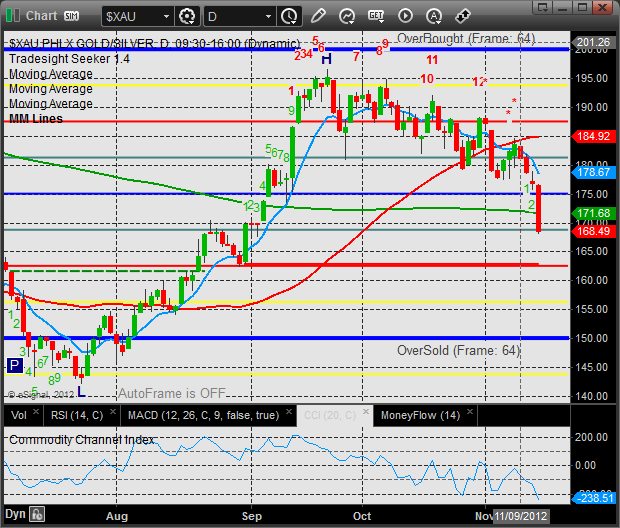Click the P marker box on chart
Image resolution: width=620 pixels, height=528 pixels.
tap(15, 365)
